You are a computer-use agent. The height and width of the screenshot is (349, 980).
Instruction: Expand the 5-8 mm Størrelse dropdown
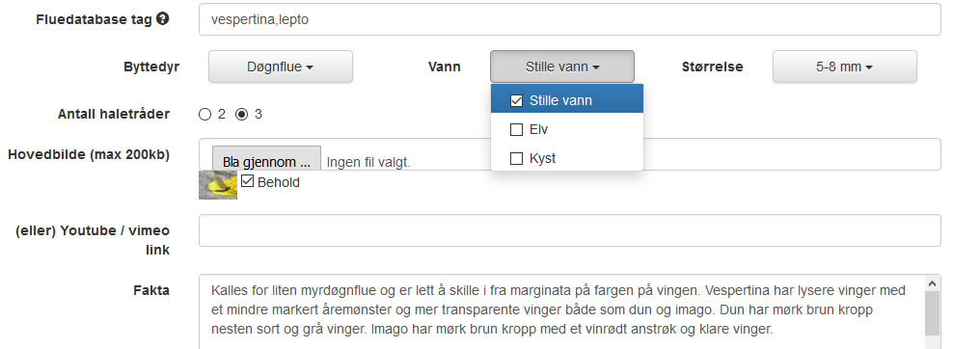click(x=844, y=67)
